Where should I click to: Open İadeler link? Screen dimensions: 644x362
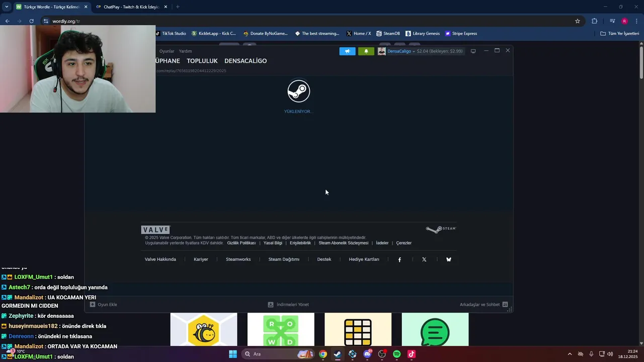pyautogui.click(x=382, y=243)
